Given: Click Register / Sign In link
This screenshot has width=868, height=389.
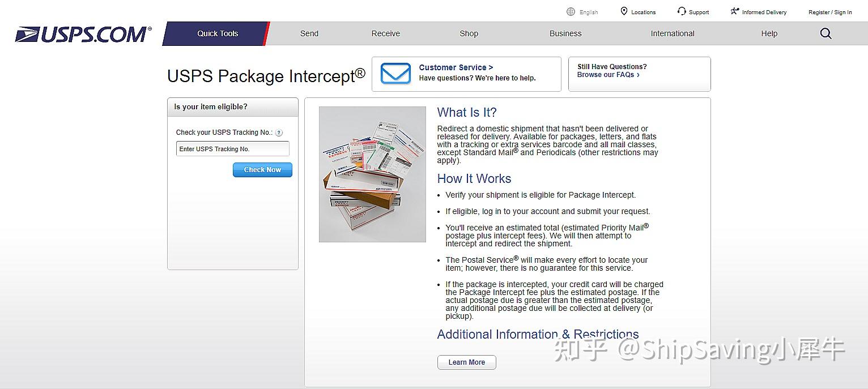Looking at the screenshot, I should [830, 12].
